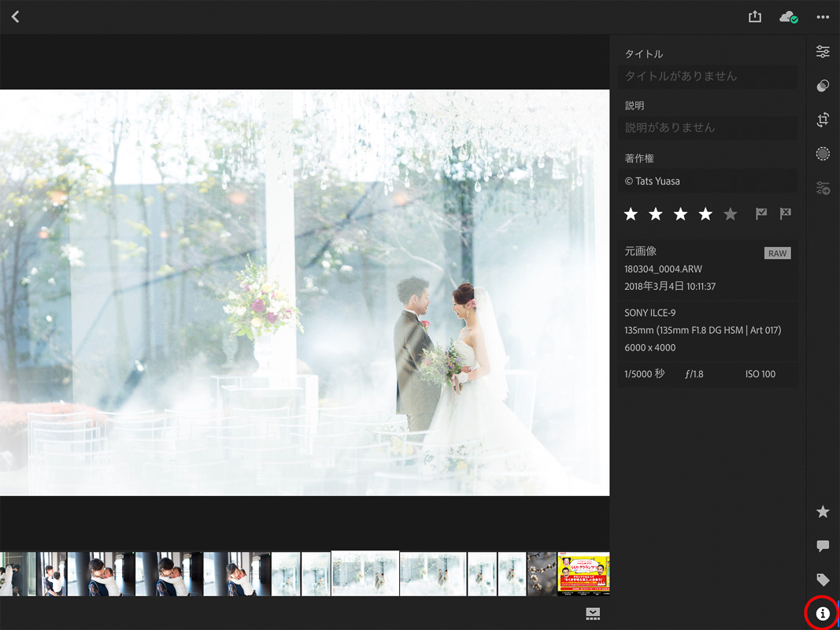
Task: Flag the photo as rejected
Action: (785, 213)
